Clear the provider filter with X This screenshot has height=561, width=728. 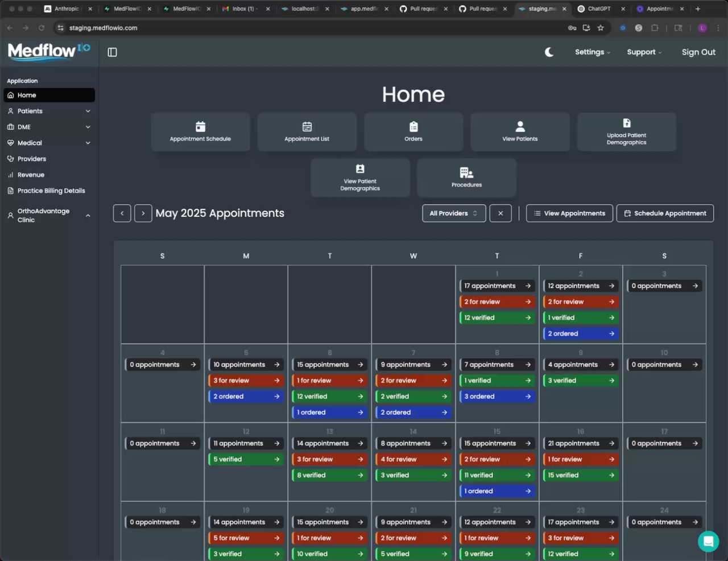(500, 213)
